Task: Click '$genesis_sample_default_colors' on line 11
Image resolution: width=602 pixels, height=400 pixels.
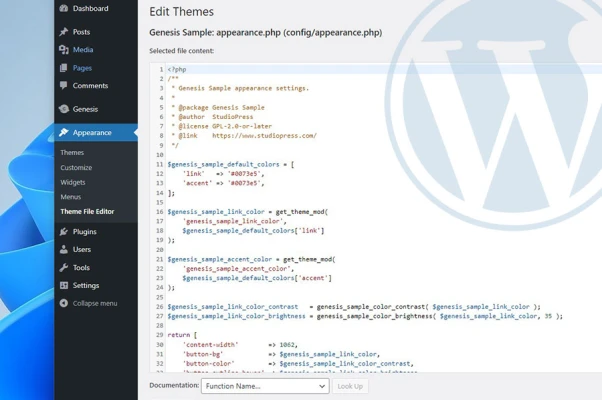Action: (x=223, y=164)
